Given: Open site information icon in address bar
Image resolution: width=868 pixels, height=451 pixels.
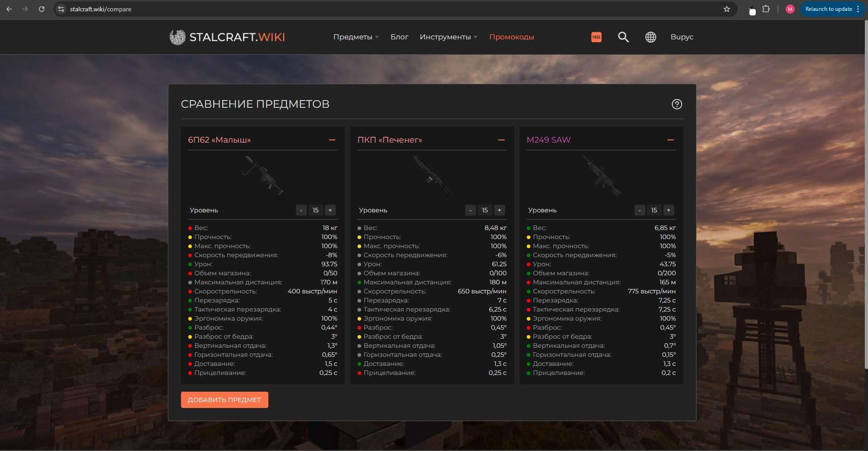Looking at the screenshot, I should (61, 9).
